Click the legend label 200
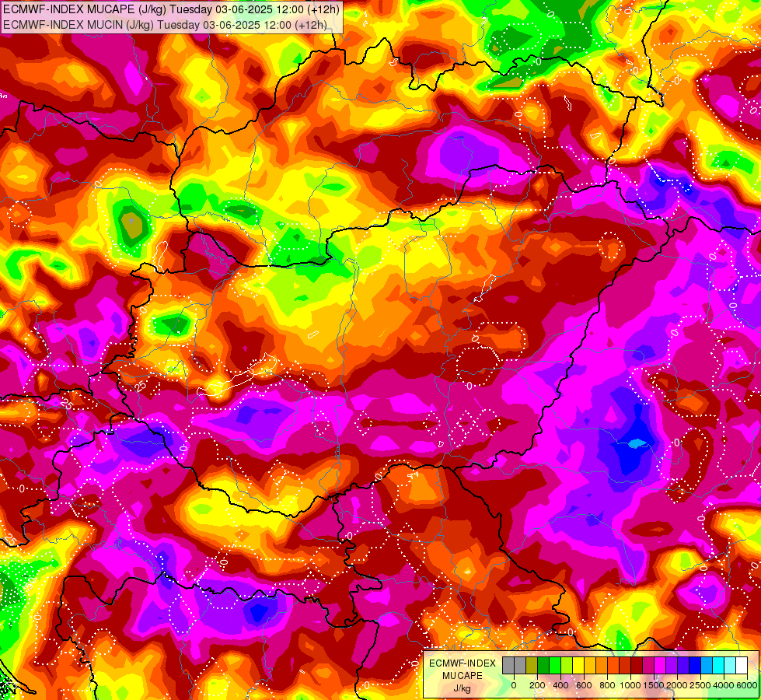 tap(538, 685)
